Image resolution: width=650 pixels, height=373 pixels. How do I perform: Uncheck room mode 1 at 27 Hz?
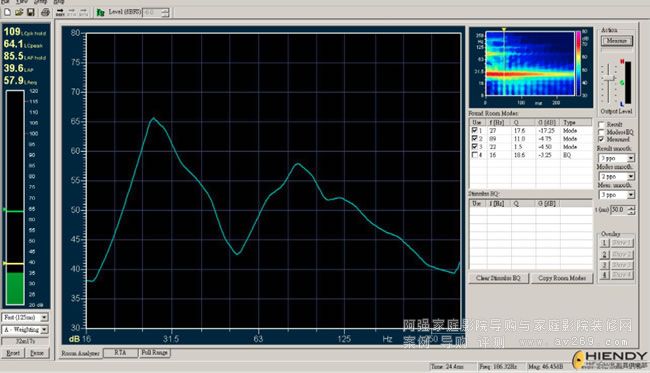click(475, 130)
